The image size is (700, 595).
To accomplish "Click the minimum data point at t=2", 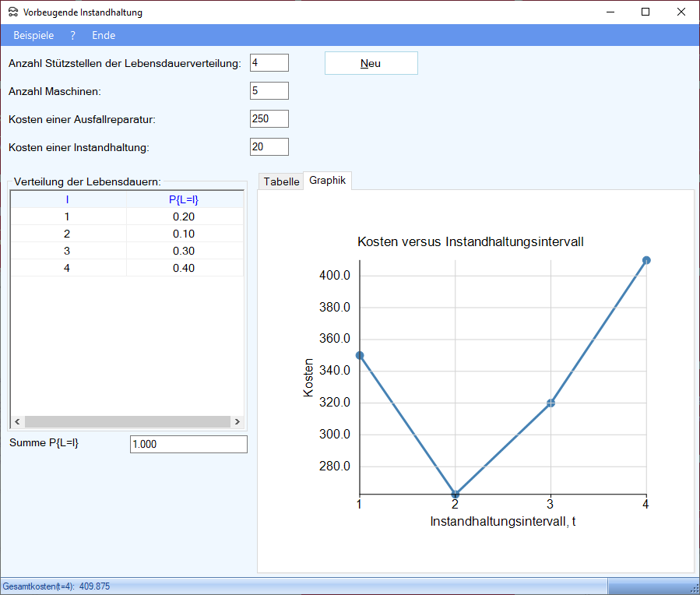I will (x=456, y=494).
